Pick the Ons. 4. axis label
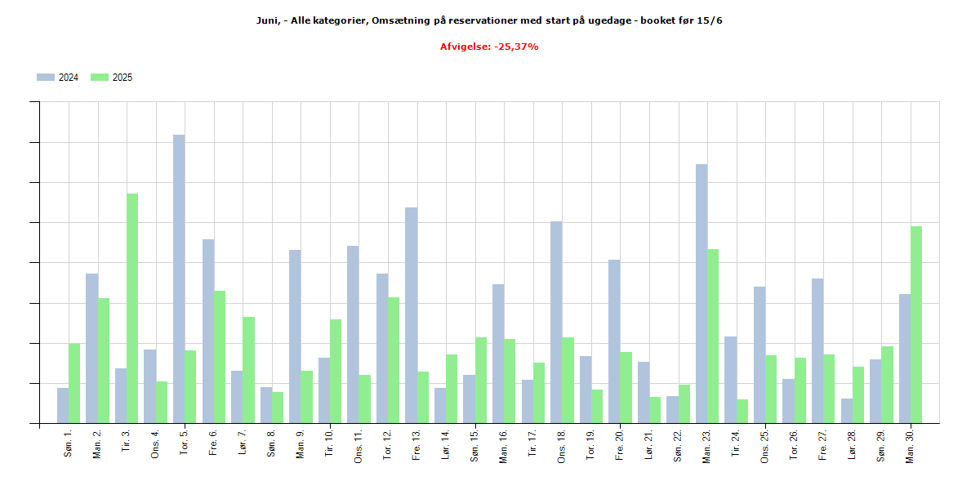 pos(155,443)
